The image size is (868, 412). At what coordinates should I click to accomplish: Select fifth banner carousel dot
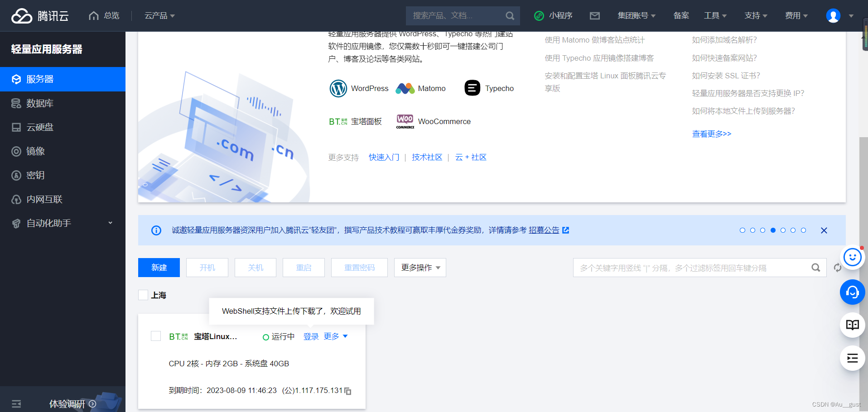coord(783,230)
